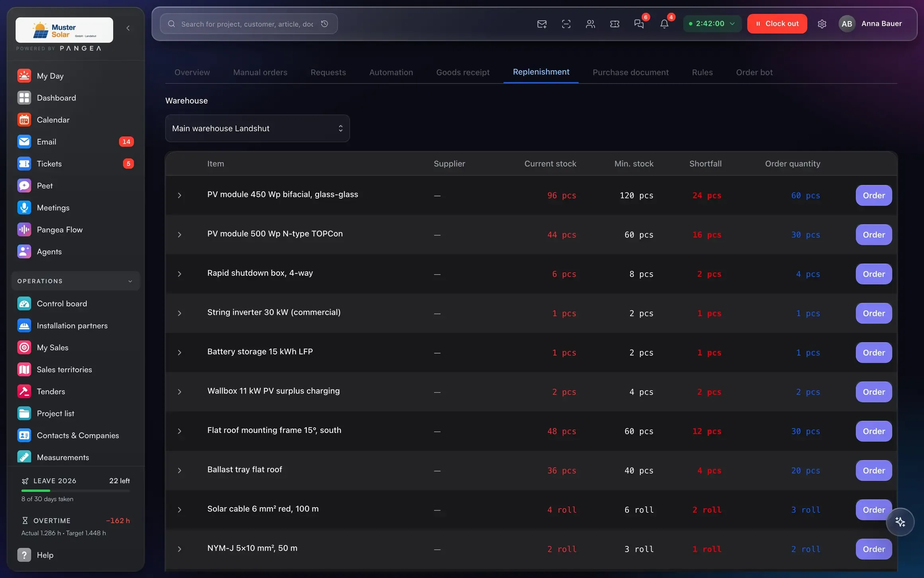This screenshot has width=924, height=578.
Task: Click the floating AI sparkle assistant button
Action: click(900, 522)
